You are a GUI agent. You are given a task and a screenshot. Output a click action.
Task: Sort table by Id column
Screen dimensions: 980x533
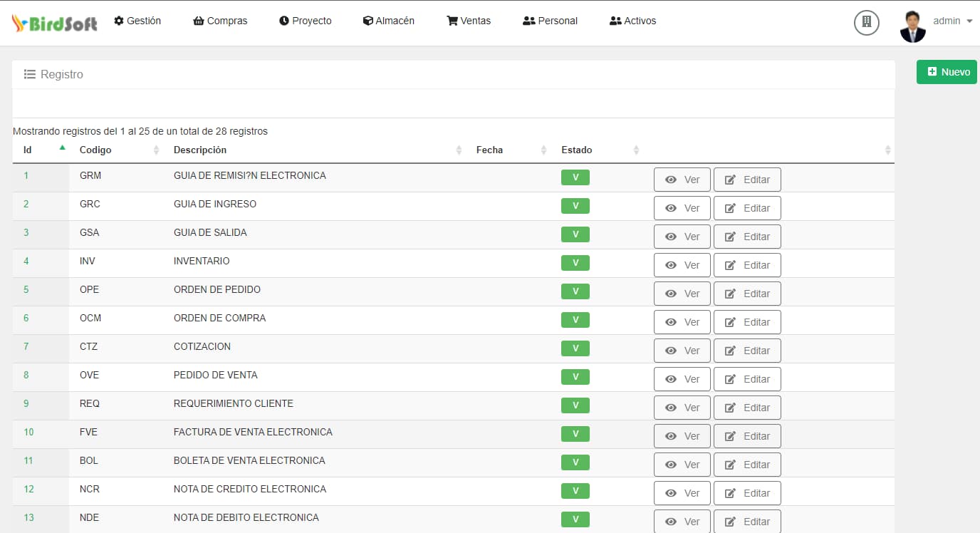click(x=28, y=150)
